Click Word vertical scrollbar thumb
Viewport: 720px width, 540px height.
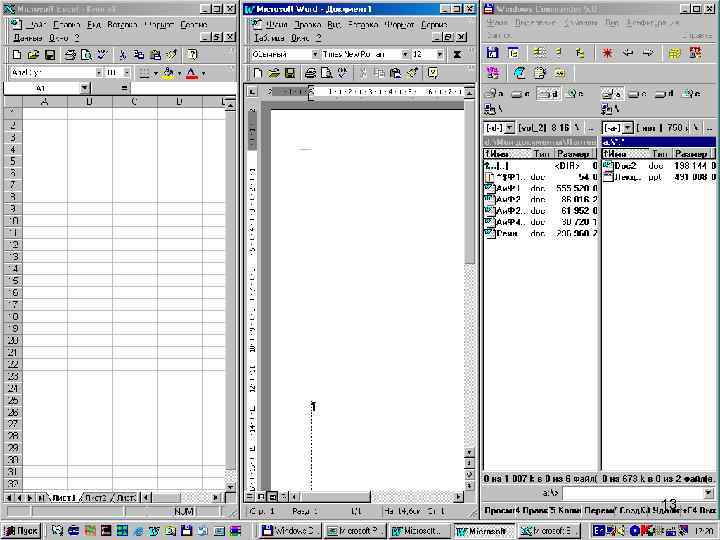point(469,181)
